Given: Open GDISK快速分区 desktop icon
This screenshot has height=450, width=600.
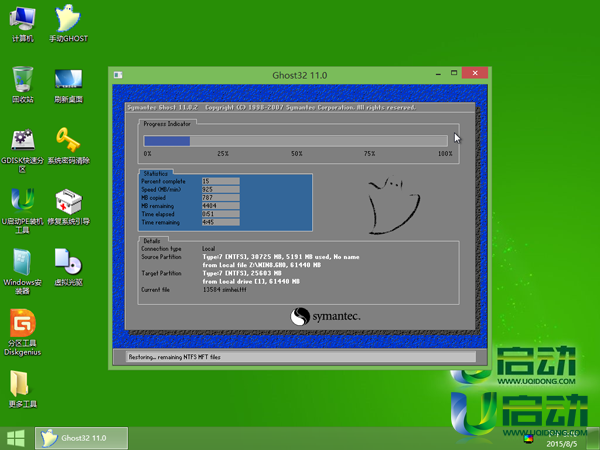Looking at the screenshot, I should point(23,150).
